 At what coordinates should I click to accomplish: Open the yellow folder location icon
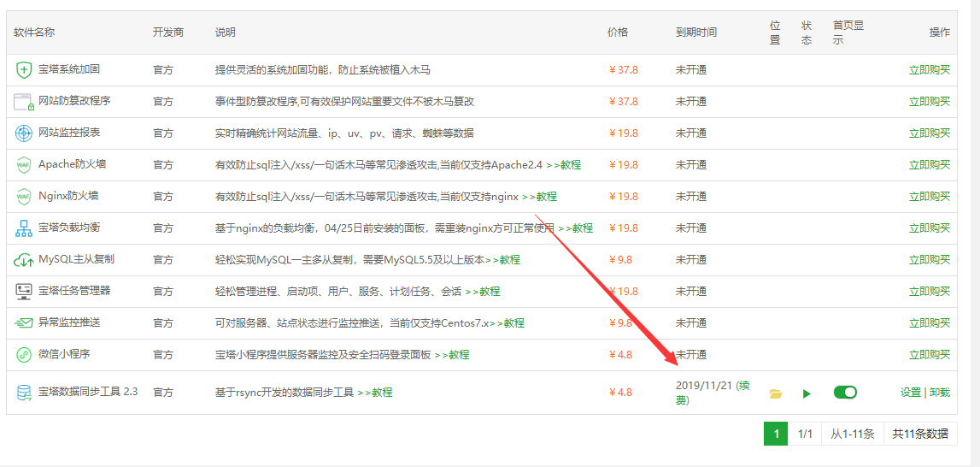click(776, 393)
